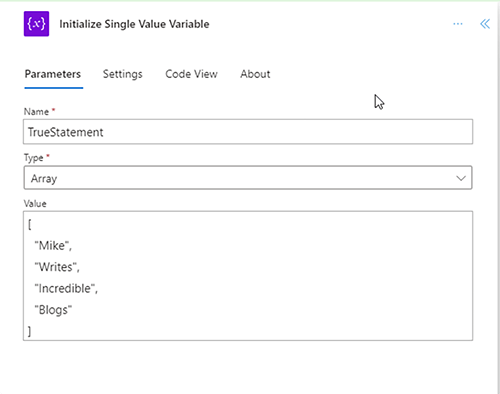500x394 pixels.
Task: Click the Type field label
Action: point(33,158)
